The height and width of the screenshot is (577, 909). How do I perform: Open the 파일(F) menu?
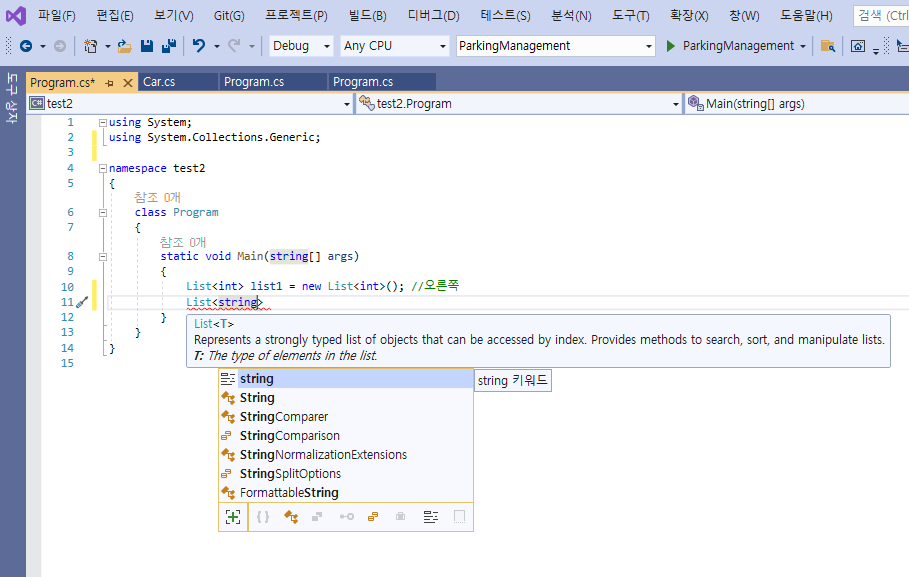pyautogui.click(x=57, y=16)
